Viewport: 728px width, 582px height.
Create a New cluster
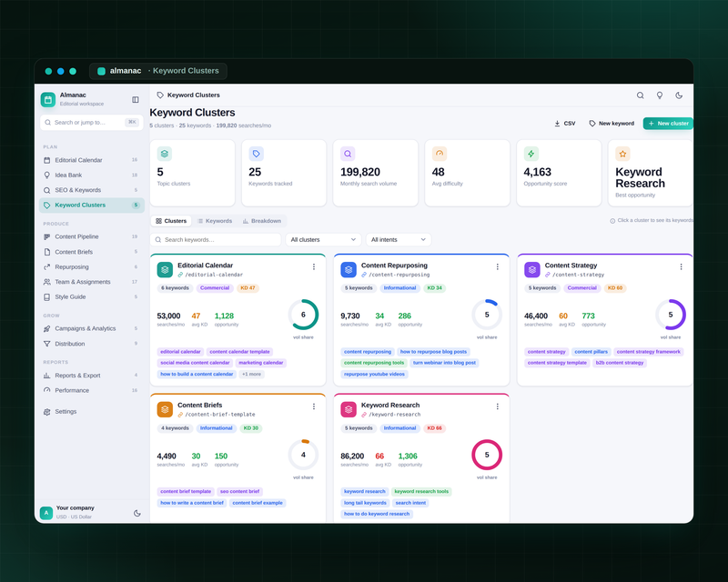point(668,124)
